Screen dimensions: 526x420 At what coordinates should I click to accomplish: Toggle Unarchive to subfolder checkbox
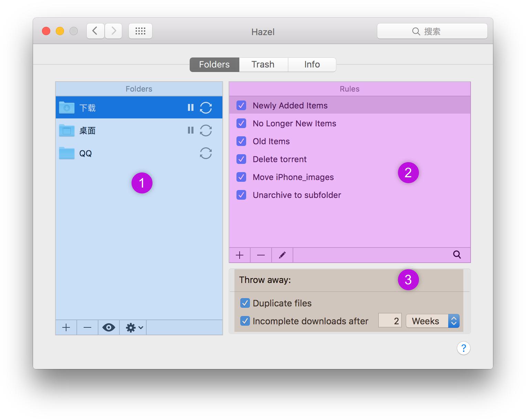(x=241, y=195)
